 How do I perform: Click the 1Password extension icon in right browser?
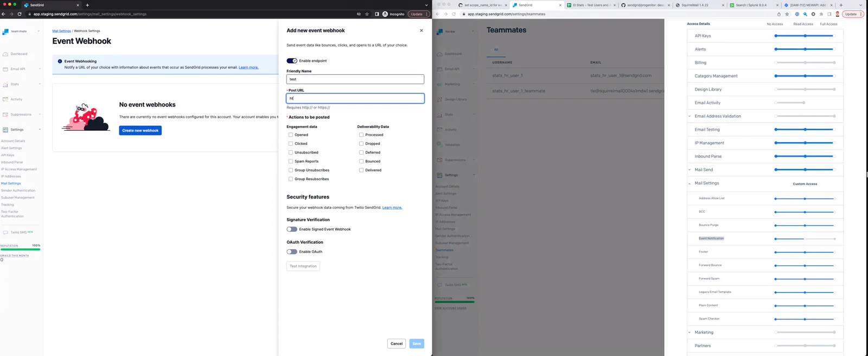point(797,14)
